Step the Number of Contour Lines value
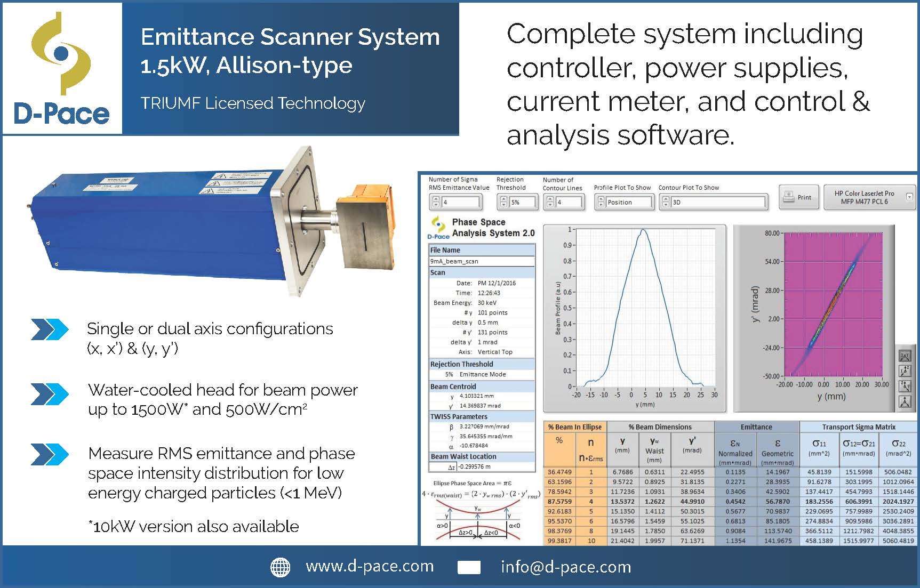The height and width of the screenshot is (588, 920). pos(550,202)
